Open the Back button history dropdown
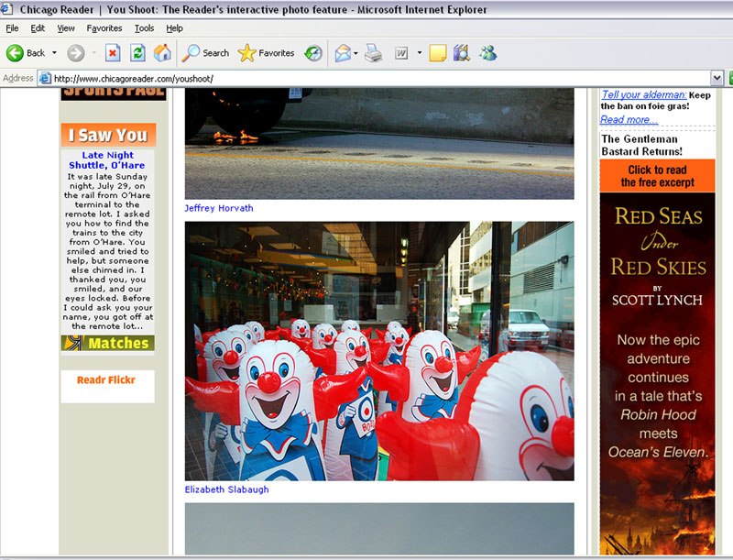This screenshot has width=733, height=560. tap(54, 53)
